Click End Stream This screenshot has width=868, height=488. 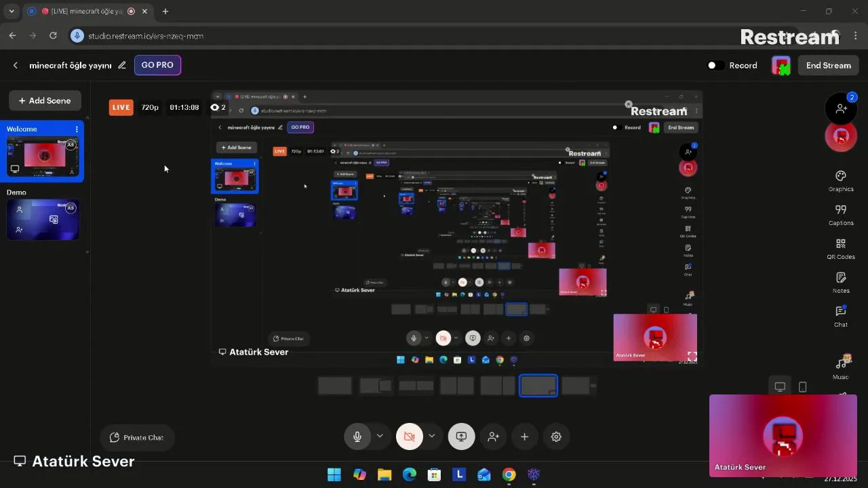(x=828, y=65)
